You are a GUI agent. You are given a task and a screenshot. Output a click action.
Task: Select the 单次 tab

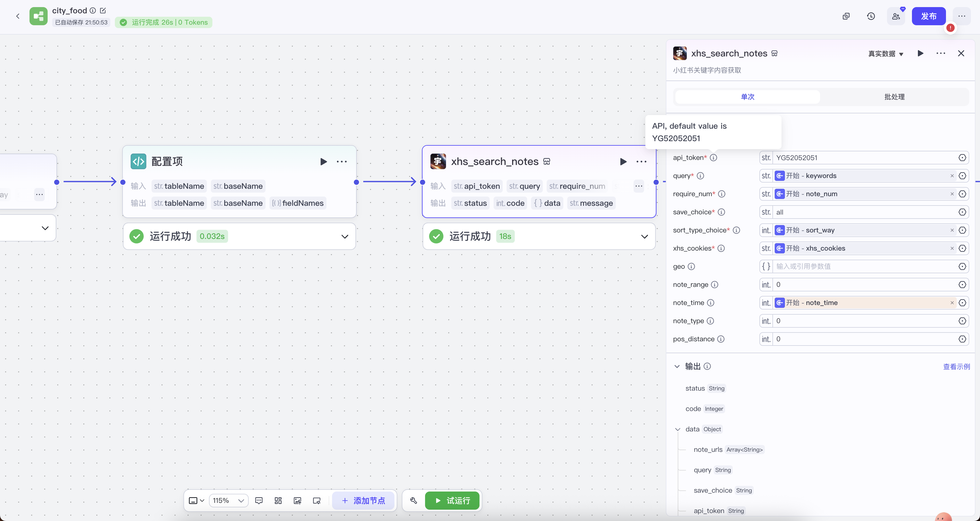coord(747,97)
